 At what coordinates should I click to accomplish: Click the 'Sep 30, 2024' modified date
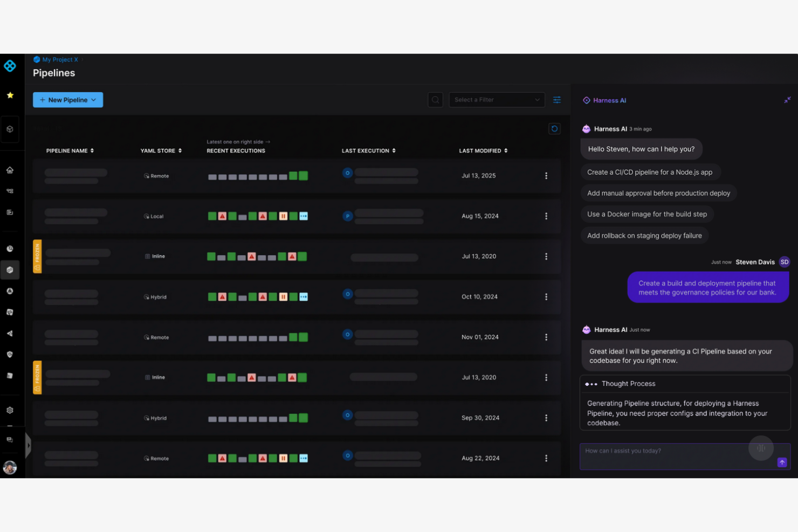point(480,418)
